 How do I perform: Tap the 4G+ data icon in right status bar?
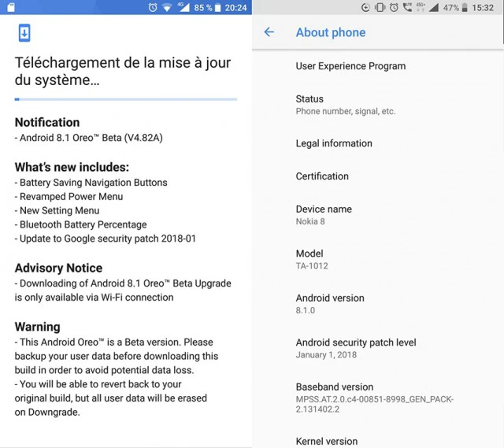tap(421, 7)
